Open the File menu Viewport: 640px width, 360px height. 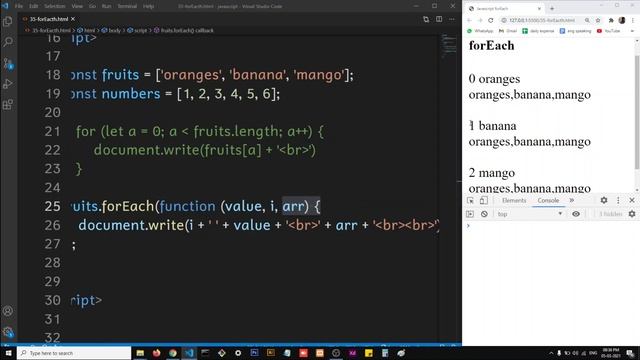19,6
